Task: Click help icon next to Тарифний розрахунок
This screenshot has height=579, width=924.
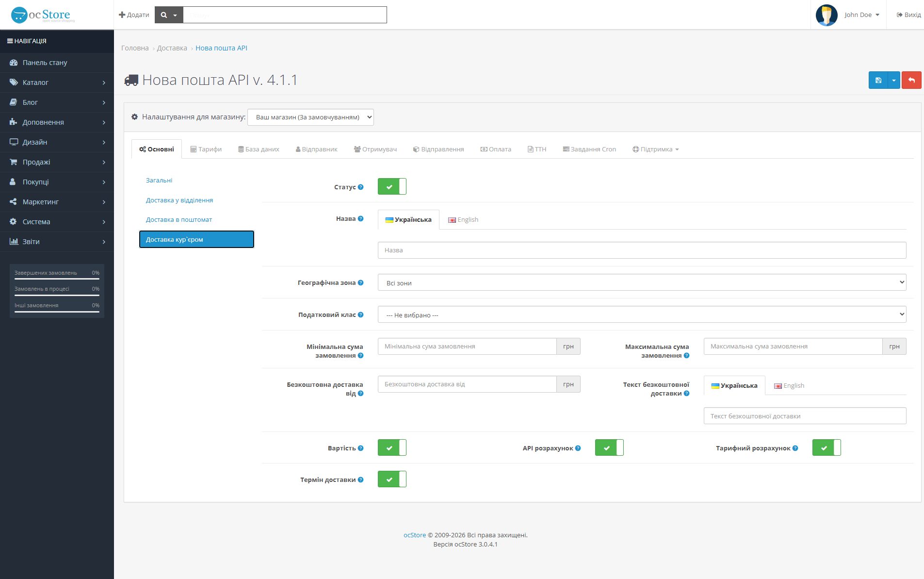Action: click(x=795, y=448)
